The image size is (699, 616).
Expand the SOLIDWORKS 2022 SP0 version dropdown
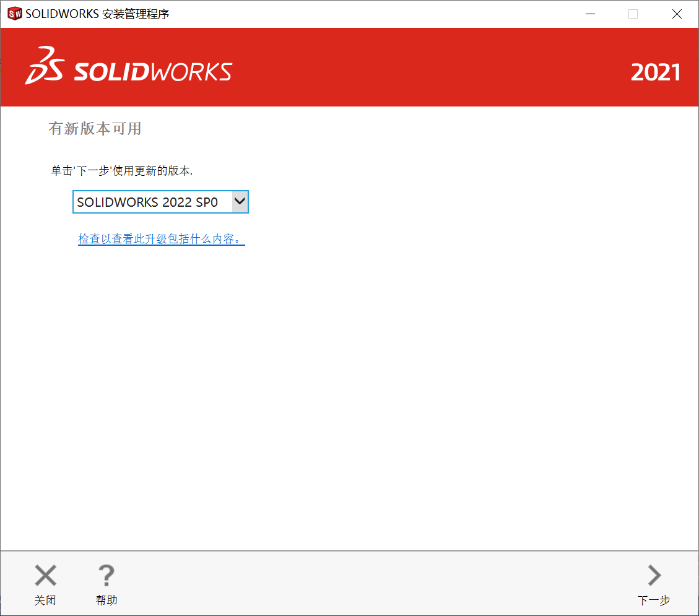point(240,202)
